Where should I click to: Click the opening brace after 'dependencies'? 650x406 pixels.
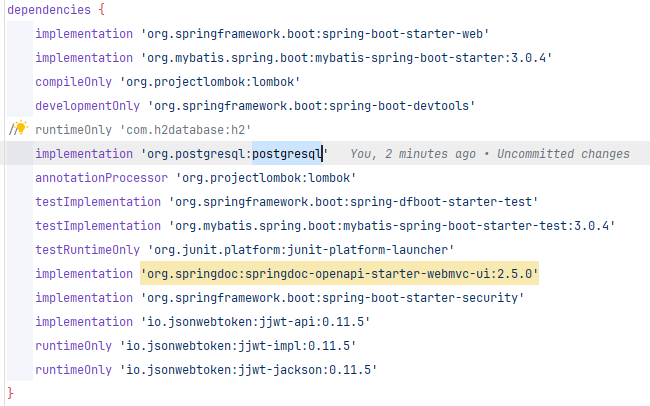coord(102,10)
